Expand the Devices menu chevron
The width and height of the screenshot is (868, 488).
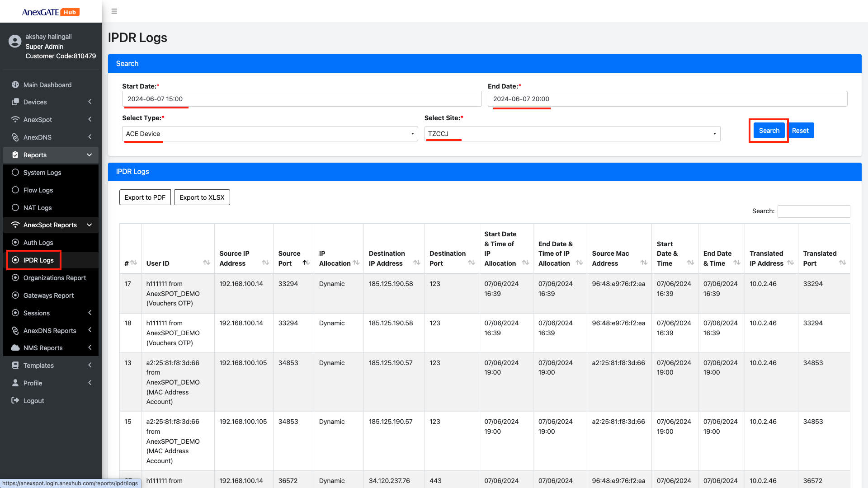coord(90,102)
